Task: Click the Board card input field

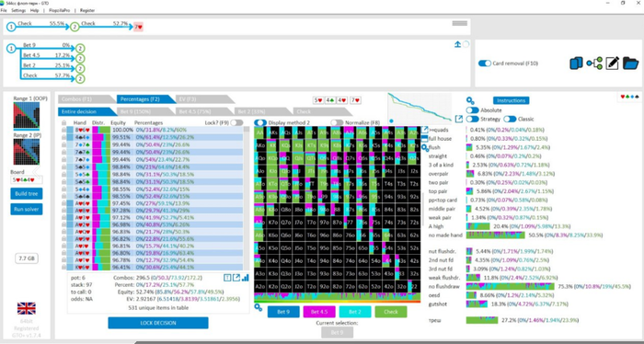Action: click(27, 180)
